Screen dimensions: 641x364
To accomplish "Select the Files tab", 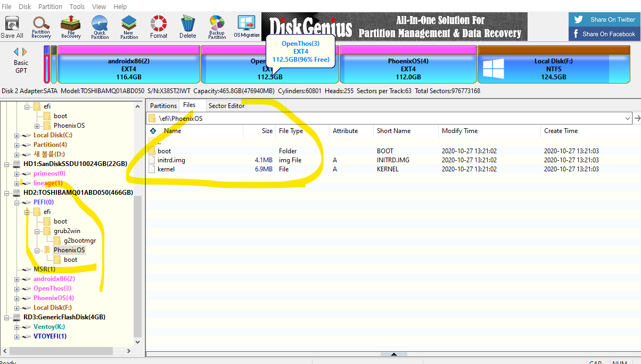I will [x=189, y=105].
